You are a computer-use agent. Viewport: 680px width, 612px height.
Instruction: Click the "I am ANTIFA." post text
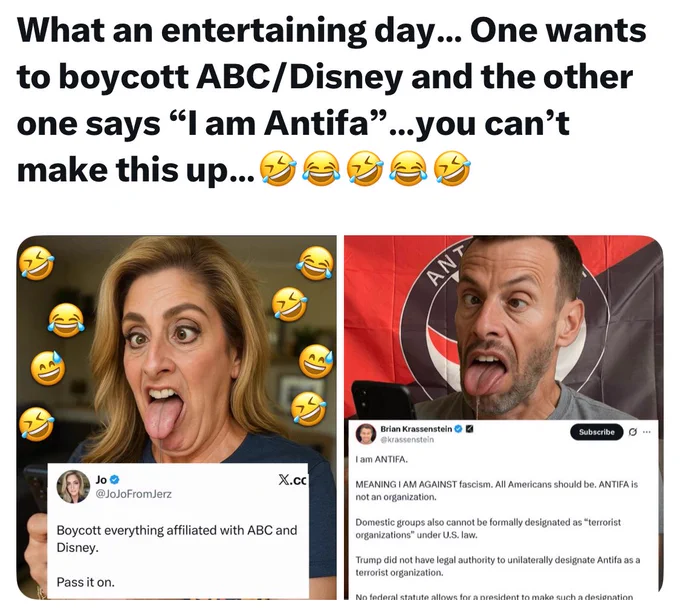(x=381, y=459)
